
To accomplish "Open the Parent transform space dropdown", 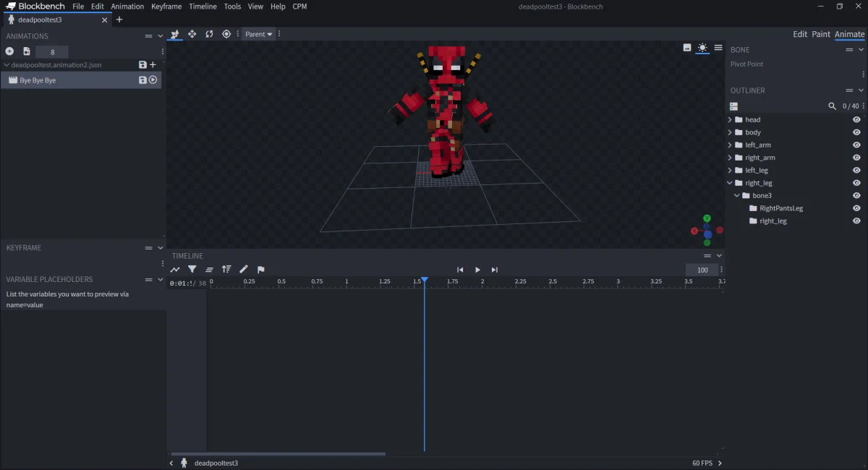I will 258,34.
